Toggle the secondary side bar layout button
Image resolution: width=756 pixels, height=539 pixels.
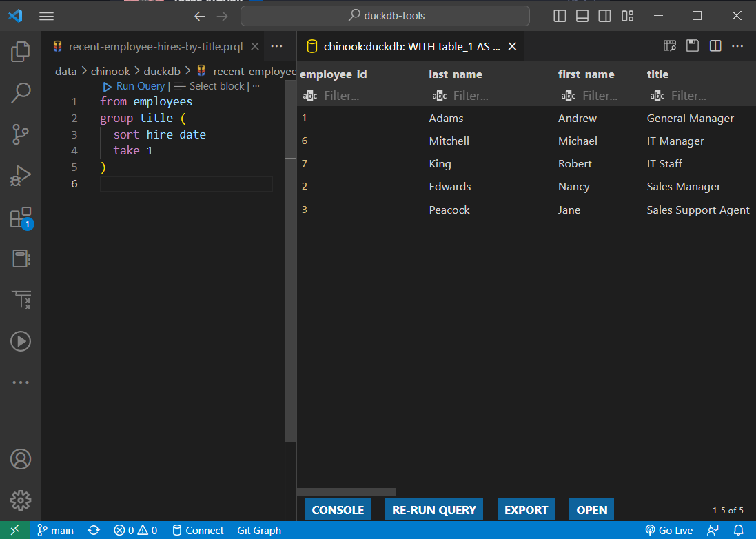point(604,16)
